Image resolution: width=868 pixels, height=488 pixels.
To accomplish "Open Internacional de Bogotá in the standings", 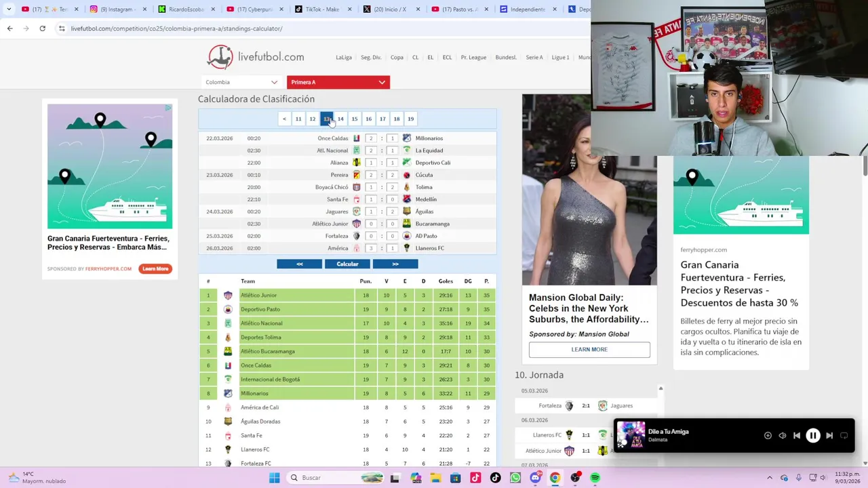I will pos(270,380).
